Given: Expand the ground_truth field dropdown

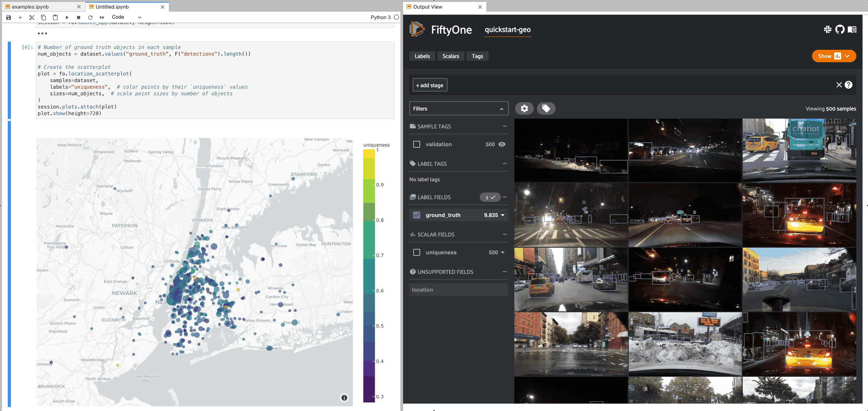Looking at the screenshot, I should (503, 215).
